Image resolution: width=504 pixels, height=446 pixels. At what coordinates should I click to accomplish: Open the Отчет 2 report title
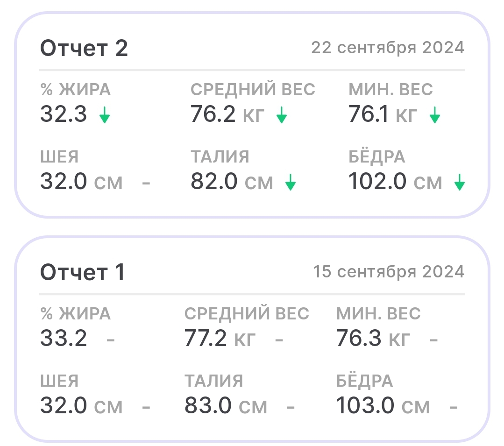[x=84, y=48]
